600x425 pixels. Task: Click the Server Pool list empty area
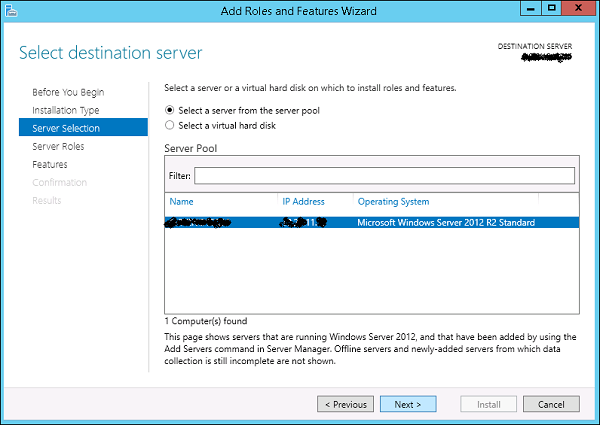pyautogui.click(x=370, y=275)
